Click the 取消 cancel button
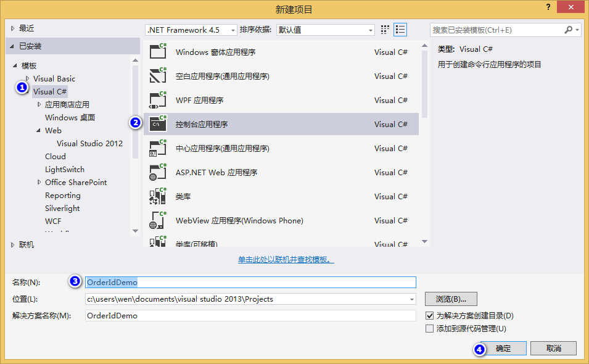Image resolution: width=589 pixels, height=364 pixels. (553, 348)
